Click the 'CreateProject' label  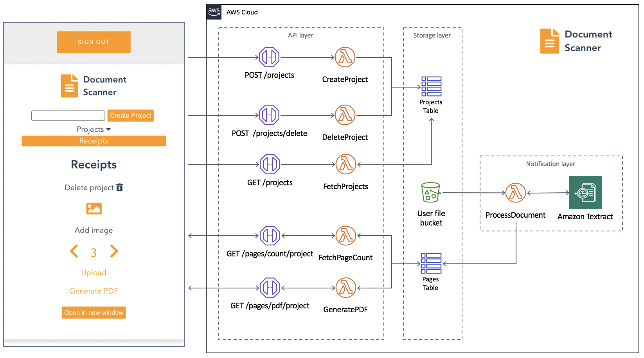[345, 79]
